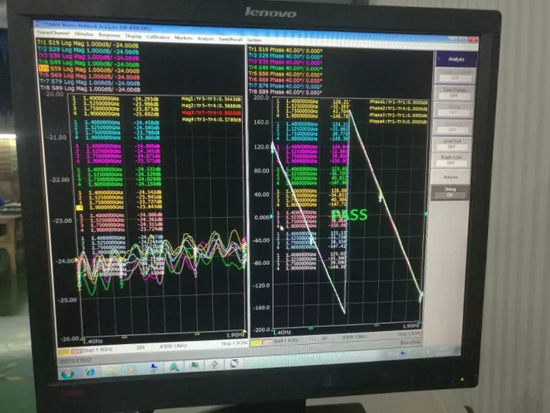Toggle Time Domain OFF button

point(455,93)
